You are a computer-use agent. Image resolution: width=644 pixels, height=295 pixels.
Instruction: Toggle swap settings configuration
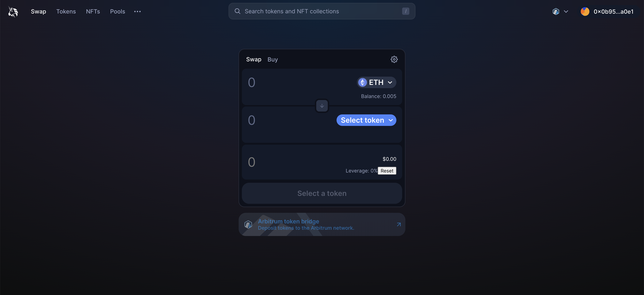click(x=394, y=59)
